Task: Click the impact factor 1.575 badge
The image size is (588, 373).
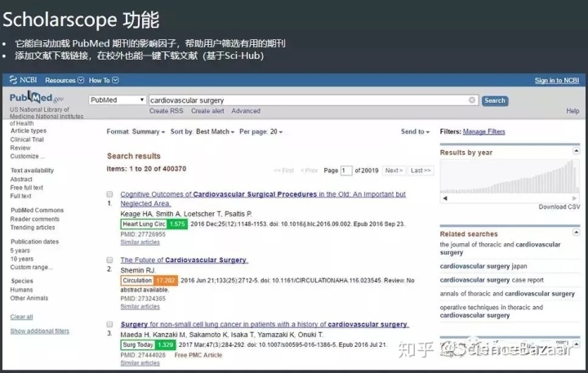Action: [x=177, y=224]
